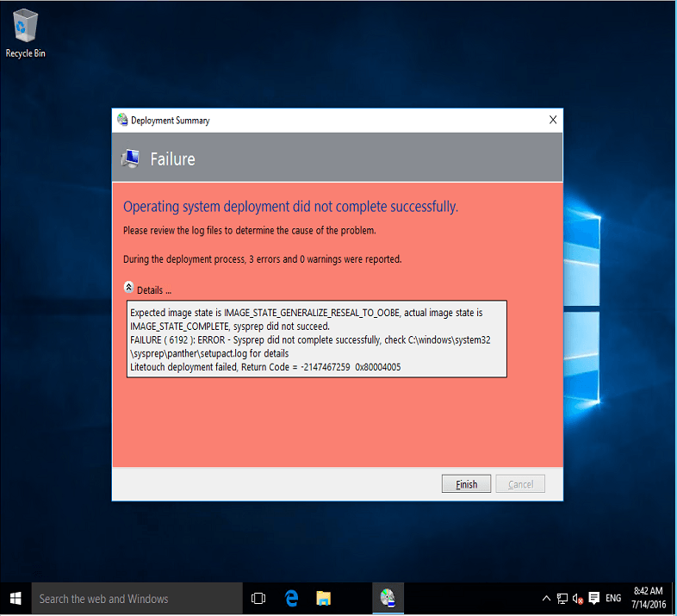Click the "3 errors and 0 warnings" line
Screen dimensions: 677x616
[262, 259]
